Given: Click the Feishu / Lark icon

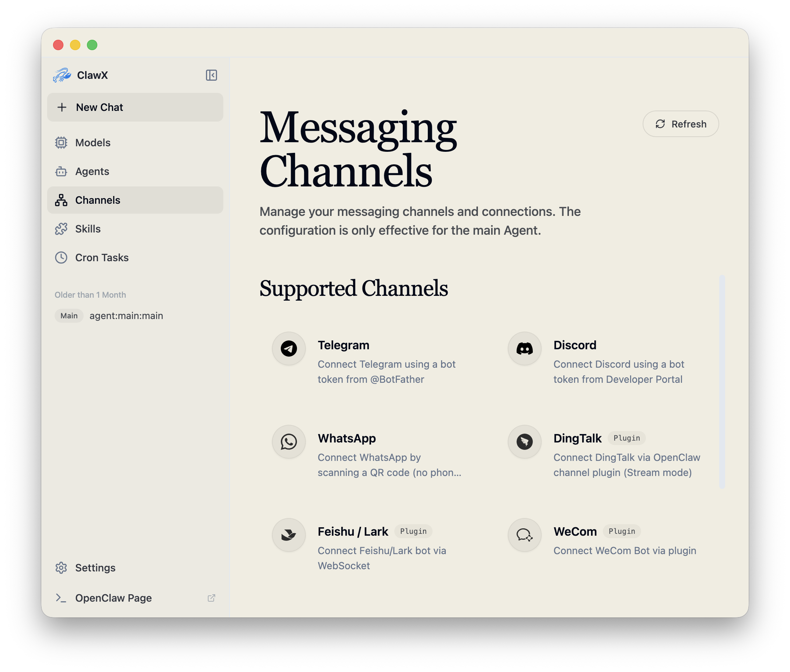Looking at the screenshot, I should (289, 535).
